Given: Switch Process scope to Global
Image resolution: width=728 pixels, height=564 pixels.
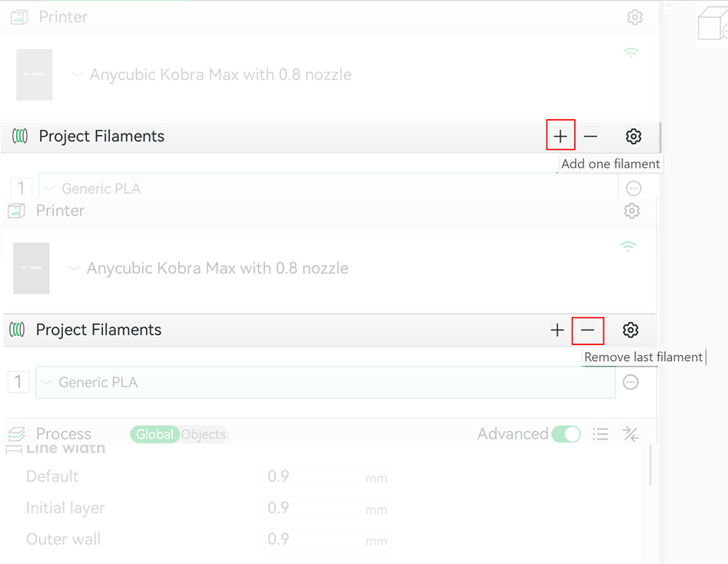Looking at the screenshot, I should pos(155,434).
